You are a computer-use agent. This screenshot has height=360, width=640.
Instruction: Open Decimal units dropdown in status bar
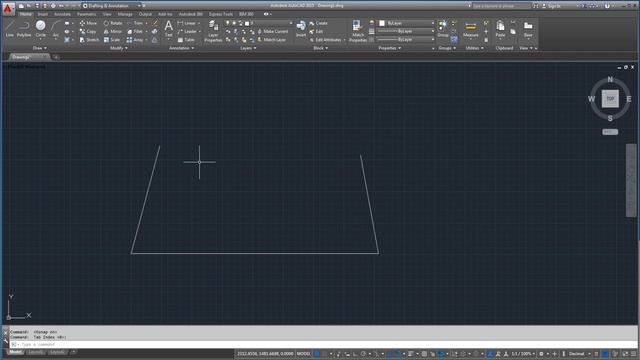pos(579,354)
